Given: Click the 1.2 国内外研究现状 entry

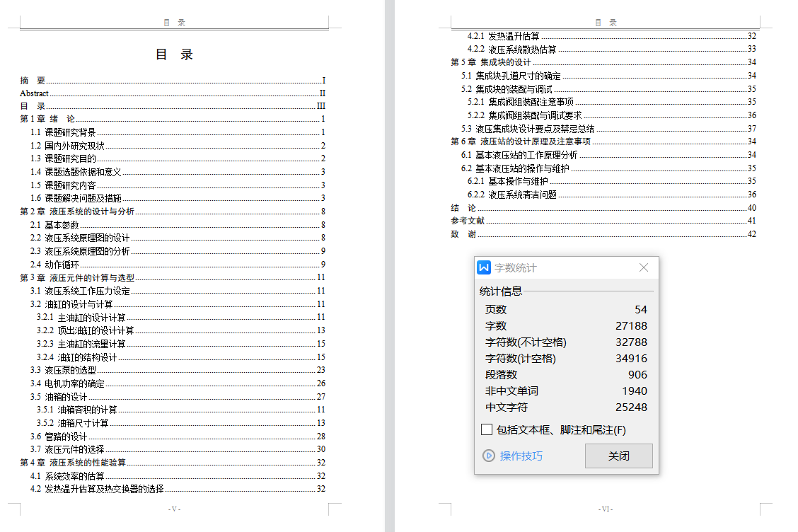Looking at the screenshot, I should 178,146.
